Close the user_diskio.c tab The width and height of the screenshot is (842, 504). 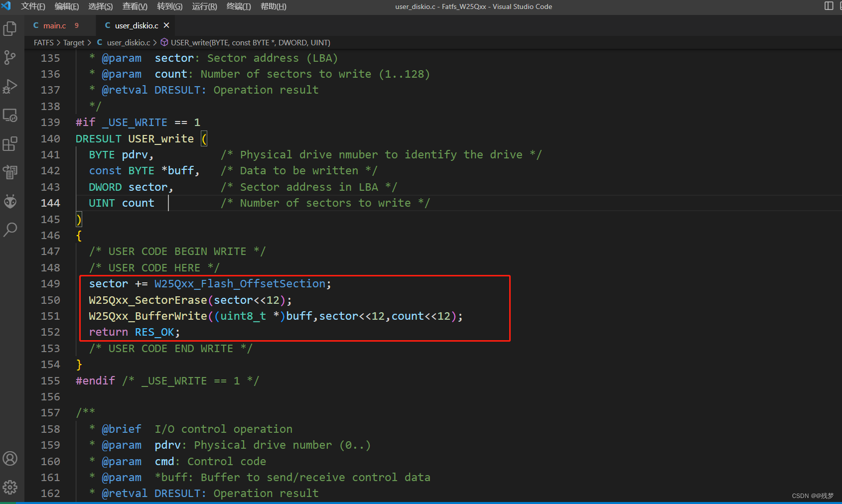pos(166,25)
